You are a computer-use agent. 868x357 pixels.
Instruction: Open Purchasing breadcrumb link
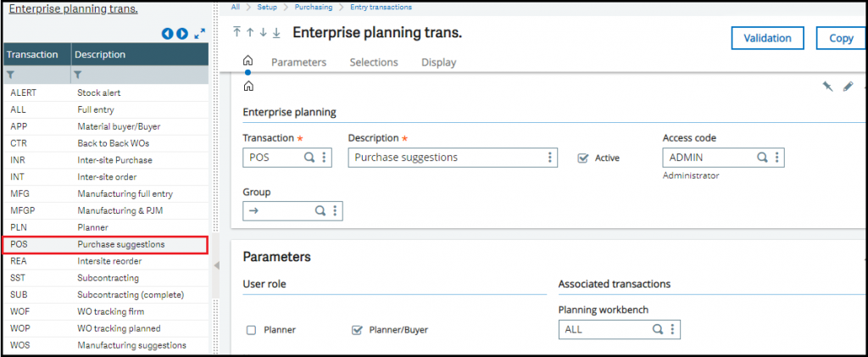click(314, 7)
